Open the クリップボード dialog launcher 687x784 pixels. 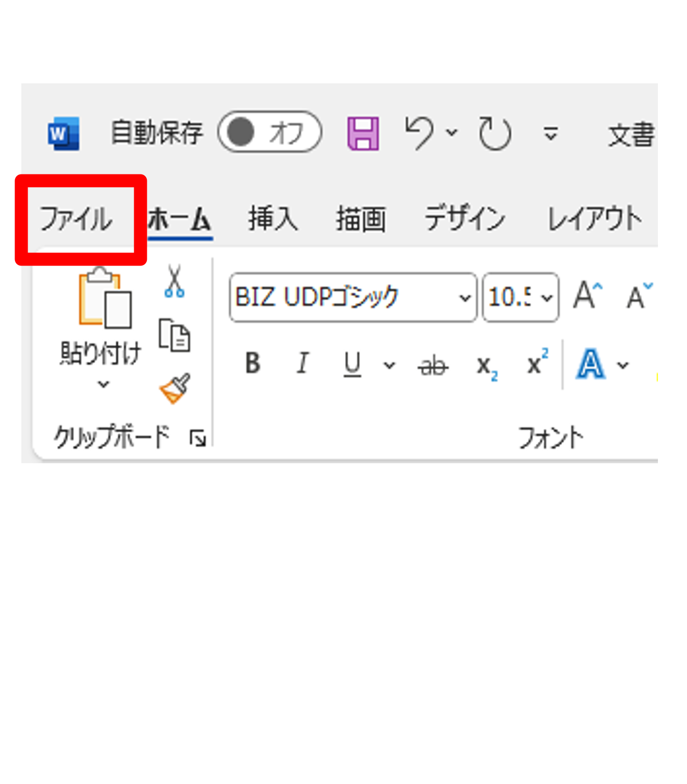198,439
